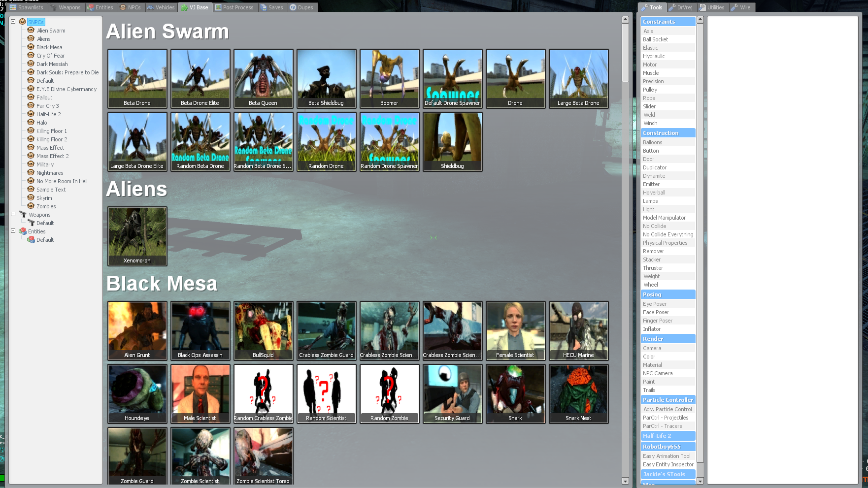Switch to the Spawnlists tab
Viewport: 868px width, 488px height.
pos(27,7)
